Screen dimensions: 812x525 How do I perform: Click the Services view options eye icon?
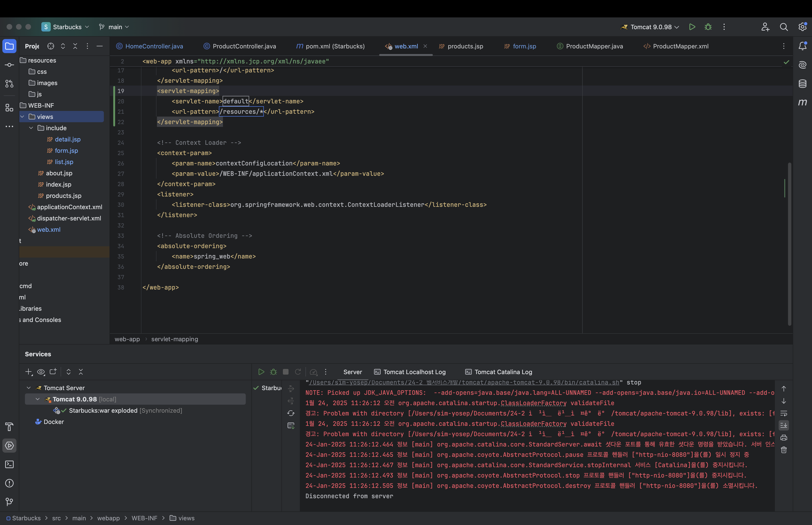[x=41, y=372]
